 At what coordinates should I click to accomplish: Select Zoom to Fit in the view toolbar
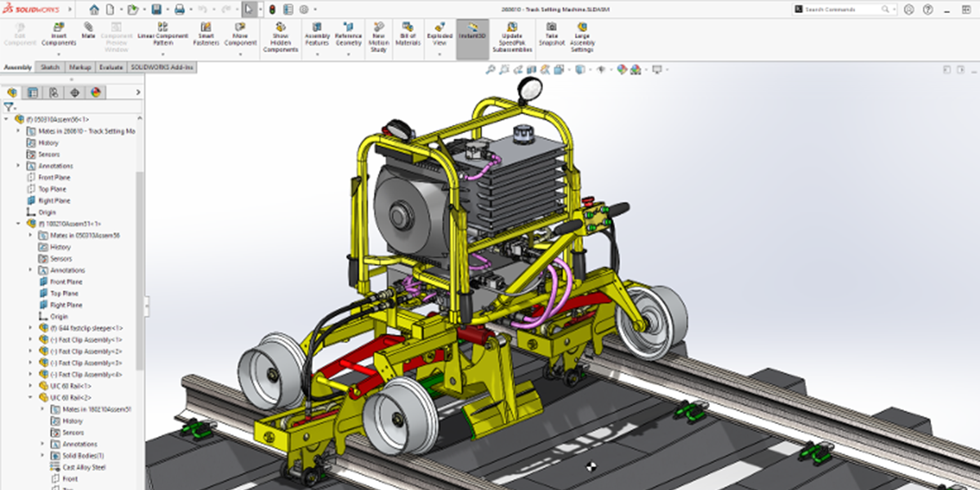point(491,70)
